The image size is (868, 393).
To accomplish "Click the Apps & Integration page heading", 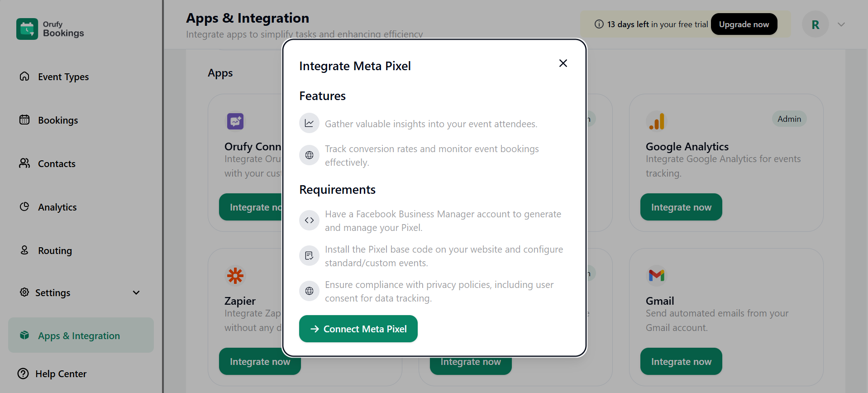I will [x=248, y=18].
